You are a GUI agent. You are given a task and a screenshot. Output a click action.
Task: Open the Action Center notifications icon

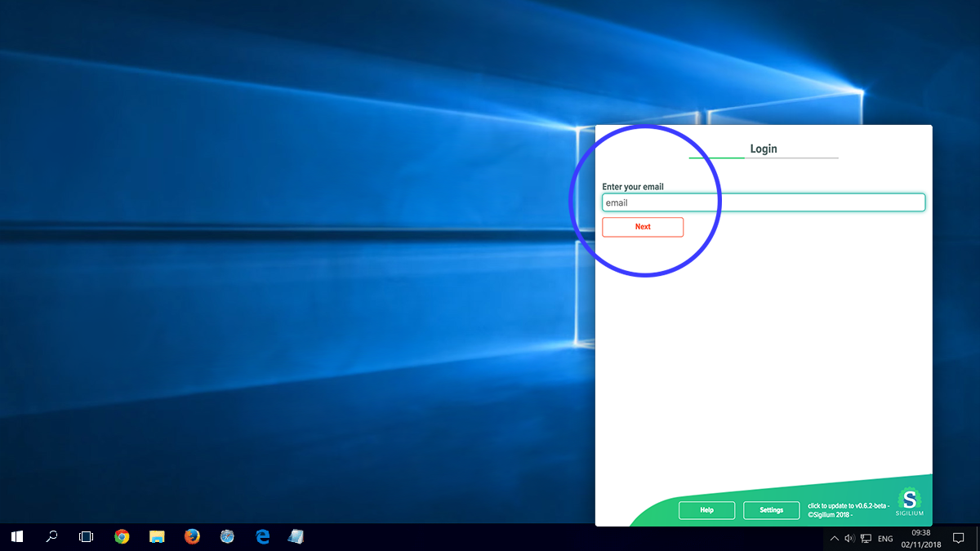pos(959,539)
